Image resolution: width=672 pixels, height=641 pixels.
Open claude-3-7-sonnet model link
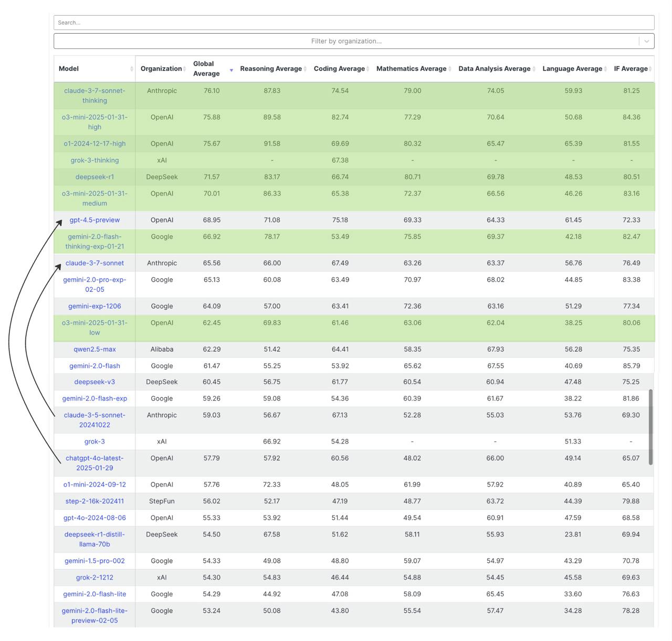click(x=94, y=263)
